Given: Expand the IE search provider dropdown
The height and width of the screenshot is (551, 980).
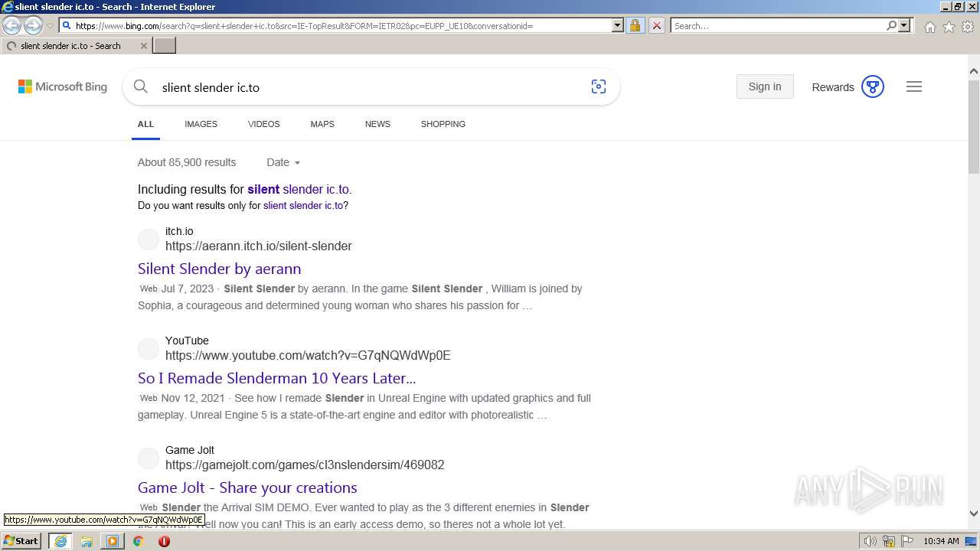Looking at the screenshot, I should click(904, 26).
